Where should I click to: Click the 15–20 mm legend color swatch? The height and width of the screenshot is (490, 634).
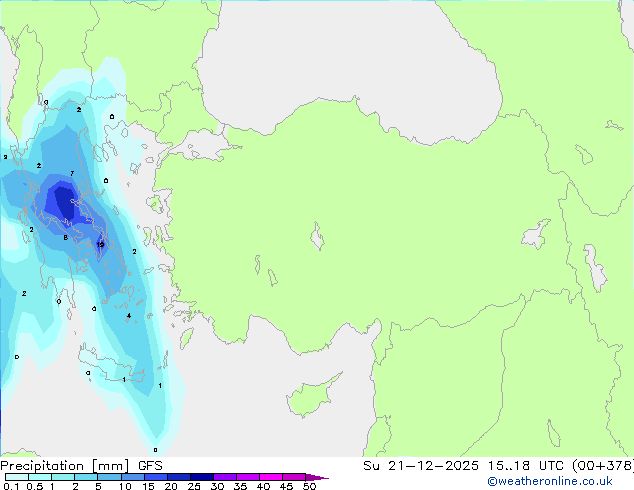155,477
